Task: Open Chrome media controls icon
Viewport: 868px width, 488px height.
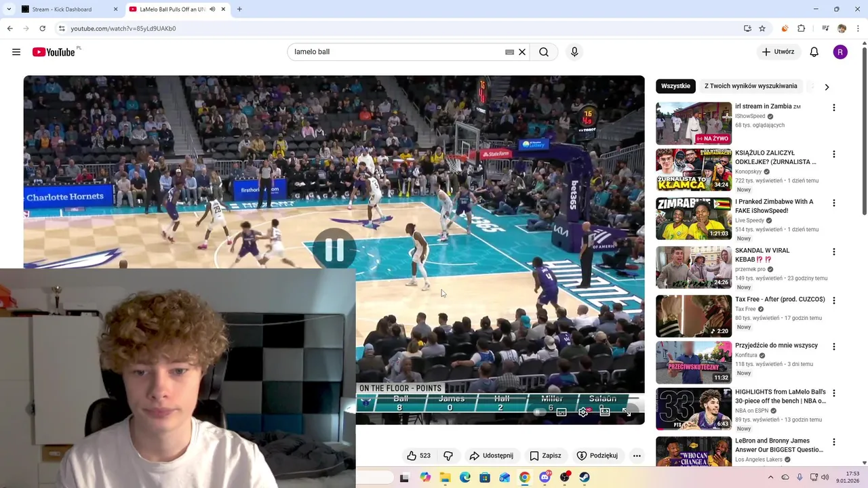Action: click(x=825, y=28)
